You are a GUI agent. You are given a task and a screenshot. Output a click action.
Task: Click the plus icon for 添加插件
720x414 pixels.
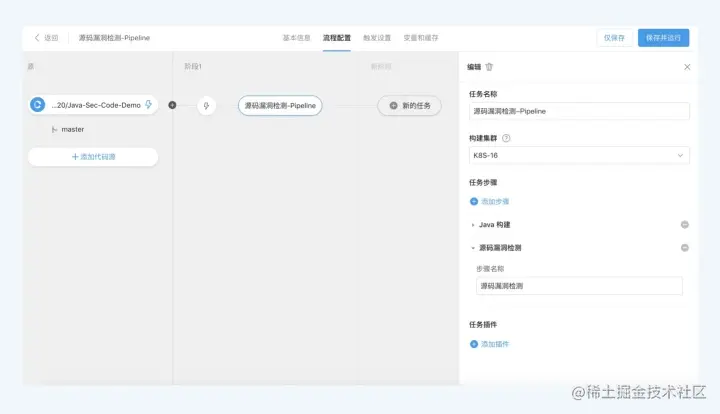pyautogui.click(x=474, y=344)
